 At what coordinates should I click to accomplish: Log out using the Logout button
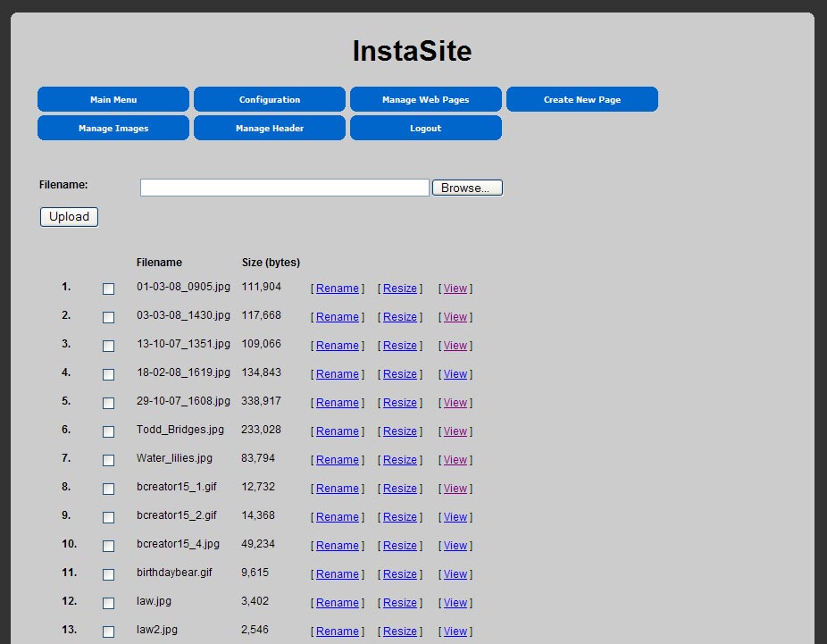point(426,128)
